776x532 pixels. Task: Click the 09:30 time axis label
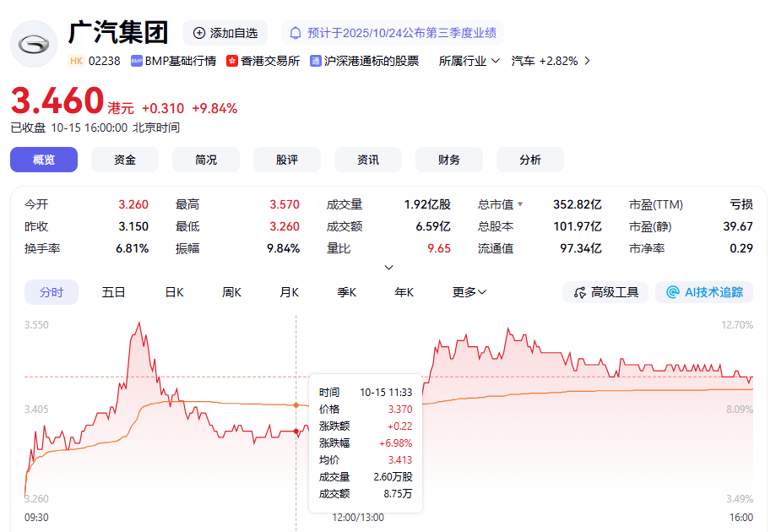point(36,517)
